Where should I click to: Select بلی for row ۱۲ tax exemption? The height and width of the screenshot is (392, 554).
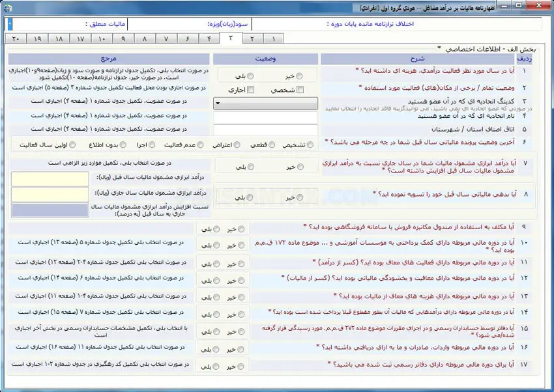click(216, 281)
